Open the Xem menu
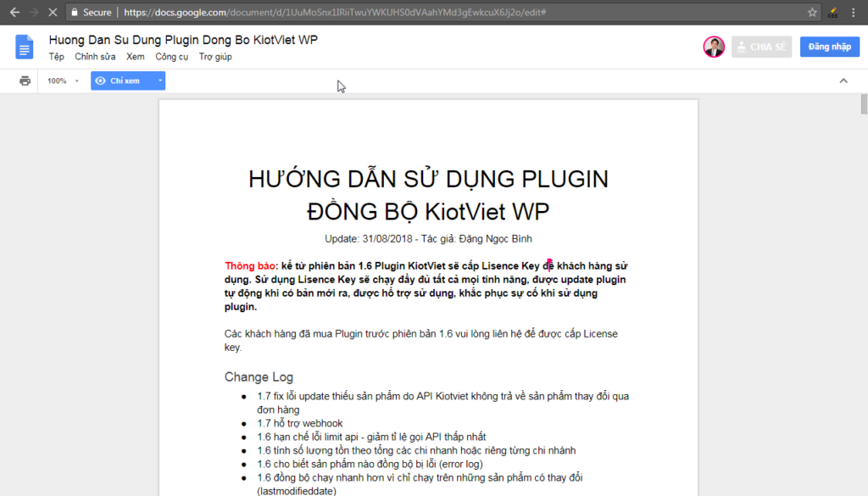Viewport: 868px width, 496px height. (135, 57)
